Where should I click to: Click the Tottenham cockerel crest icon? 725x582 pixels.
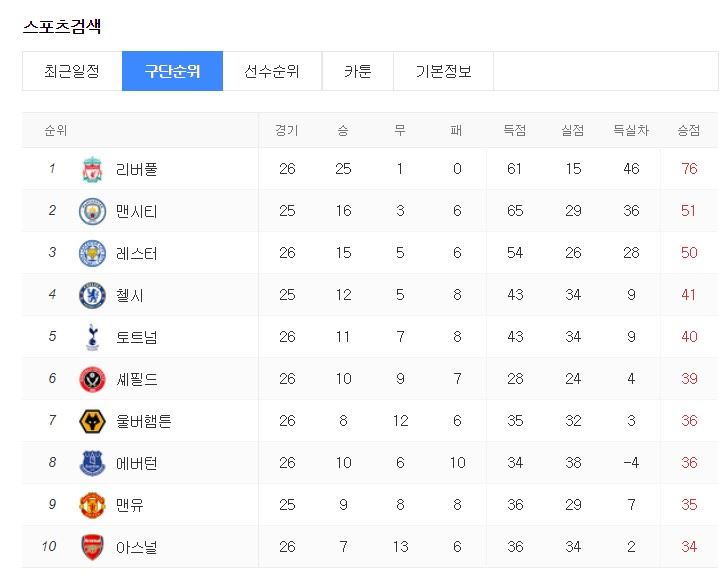click(92, 337)
